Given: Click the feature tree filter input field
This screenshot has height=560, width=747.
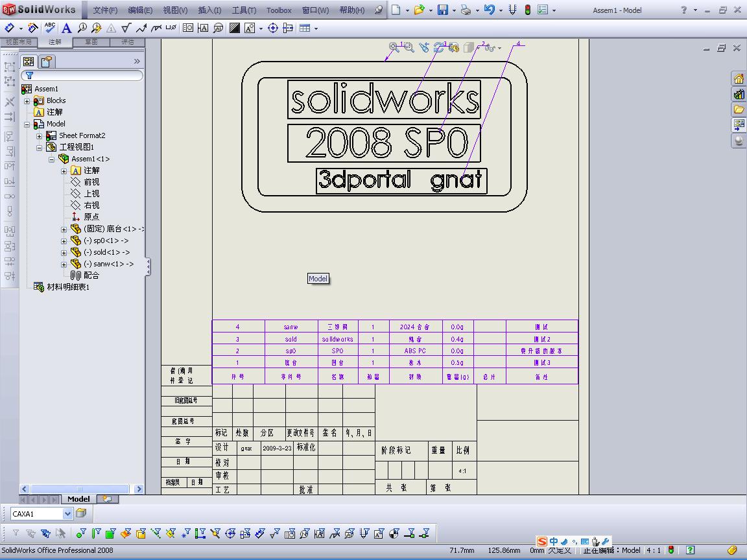Looking at the screenshot, I should (82, 75).
